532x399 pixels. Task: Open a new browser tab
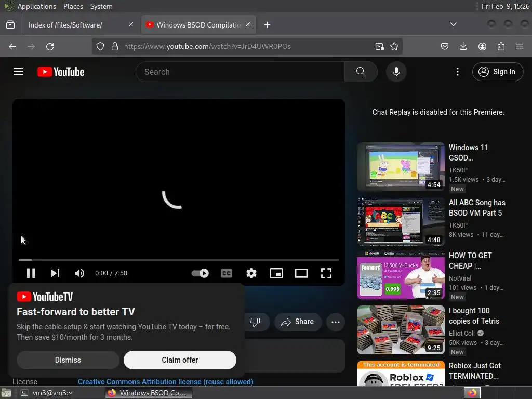click(x=268, y=25)
